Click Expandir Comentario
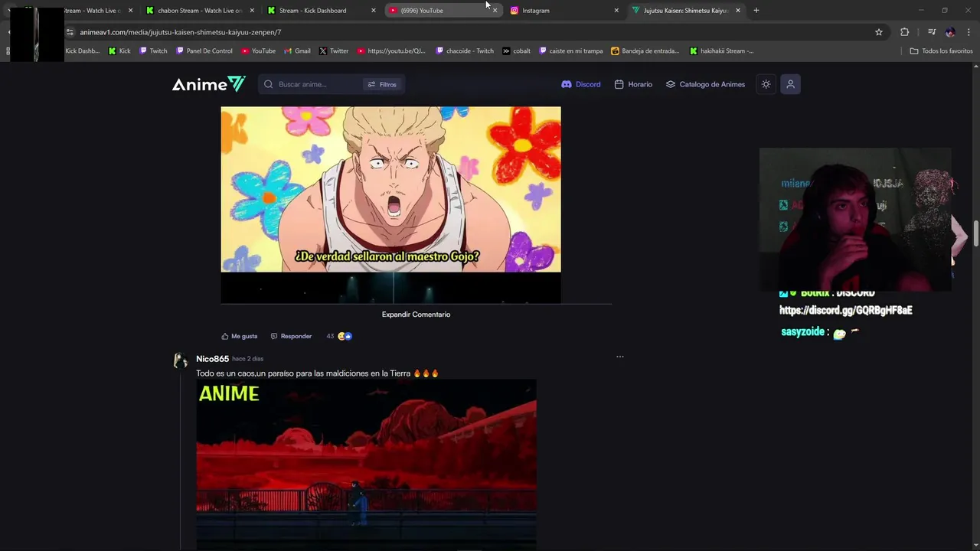Viewport: 980px width, 551px height. (x=416, y=315)
